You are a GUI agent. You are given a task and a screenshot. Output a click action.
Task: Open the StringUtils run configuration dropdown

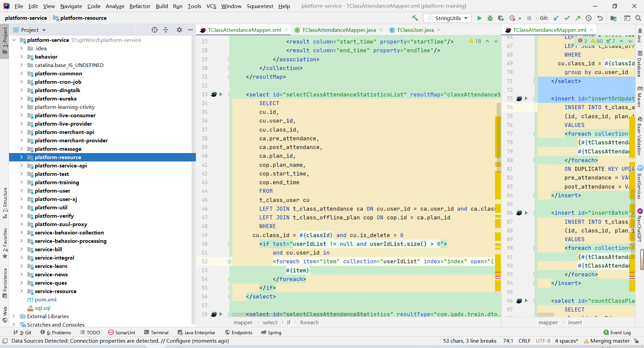(x=447, y=18)
